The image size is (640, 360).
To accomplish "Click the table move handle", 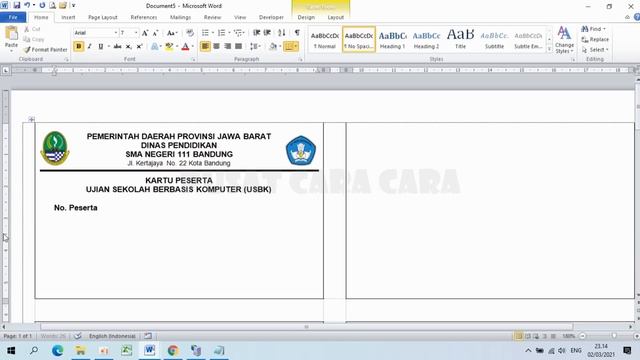I will point(32,119).
